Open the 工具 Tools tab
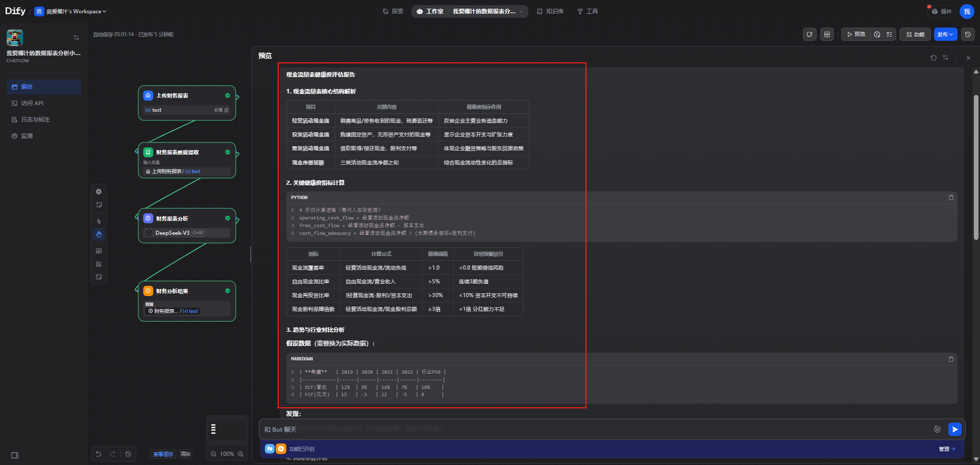This screenshot has width=980, height=465. [x=587, y=11]
